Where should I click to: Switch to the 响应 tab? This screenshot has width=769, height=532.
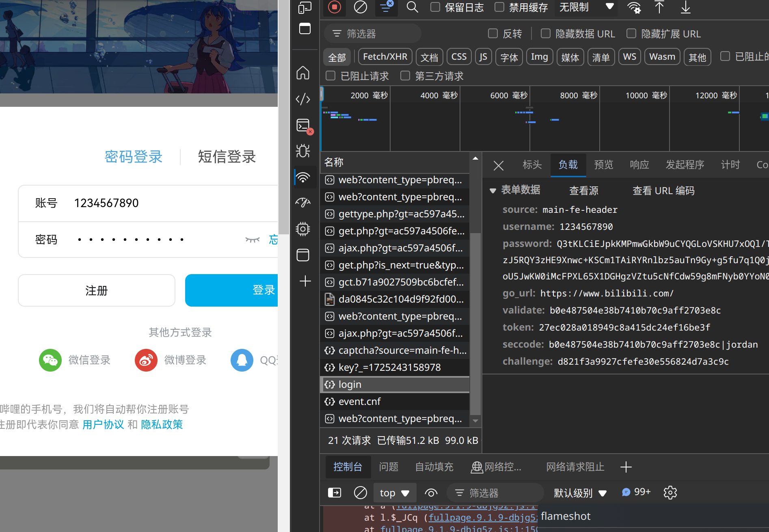point(639,165)
